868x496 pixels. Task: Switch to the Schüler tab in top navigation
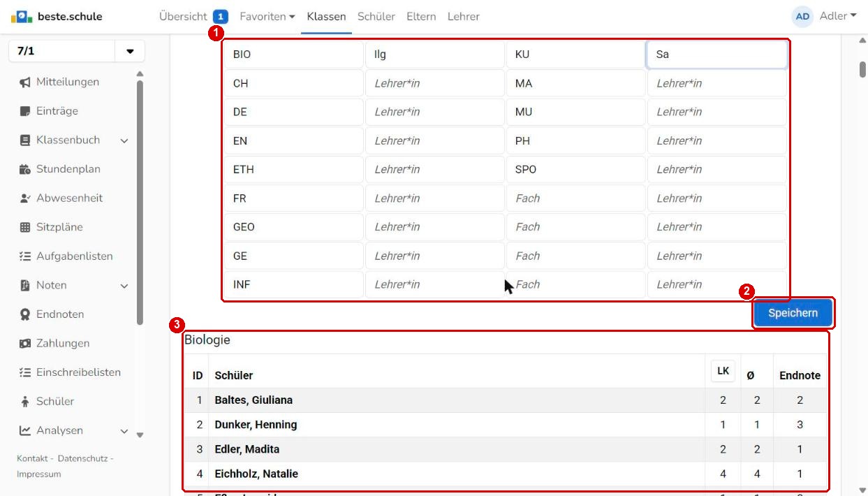click(376, 16)
